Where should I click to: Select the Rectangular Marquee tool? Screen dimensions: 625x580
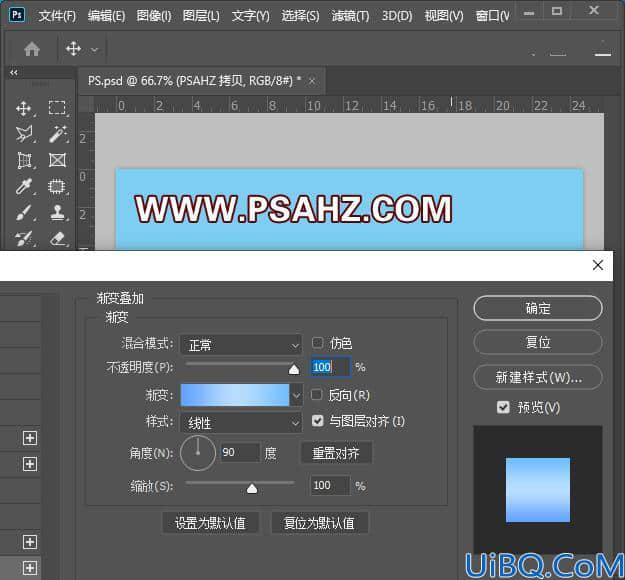[57, 108]
